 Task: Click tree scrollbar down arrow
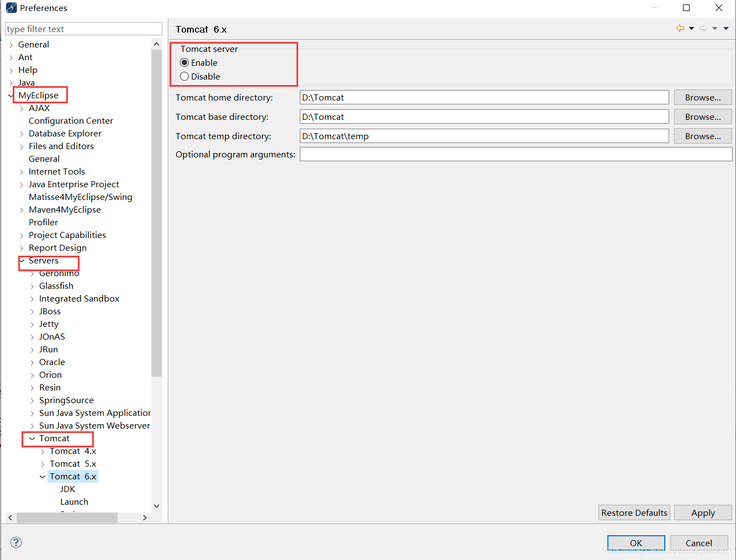click(156, 506)
